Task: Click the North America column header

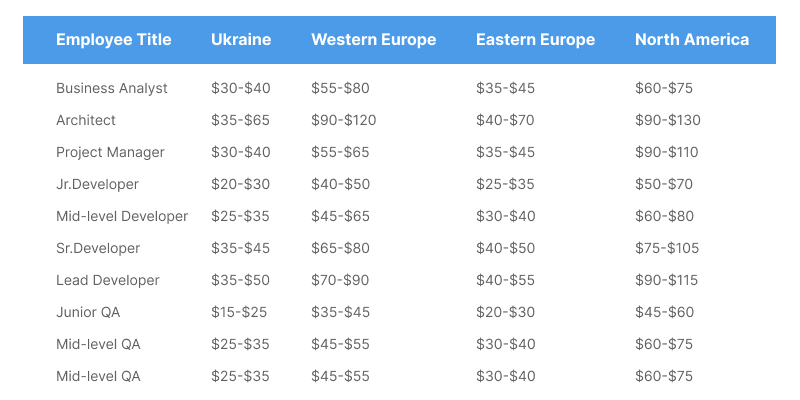Action: 691,40
